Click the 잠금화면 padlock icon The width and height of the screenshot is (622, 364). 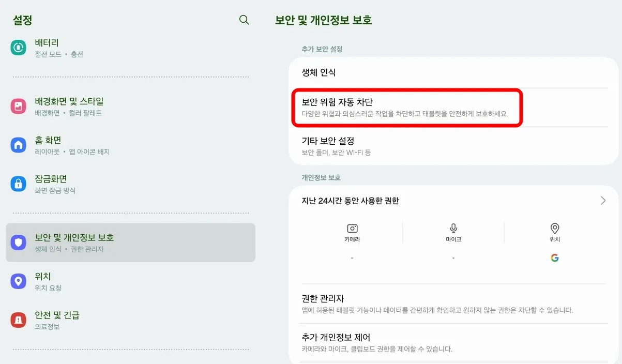click(18, 184)
